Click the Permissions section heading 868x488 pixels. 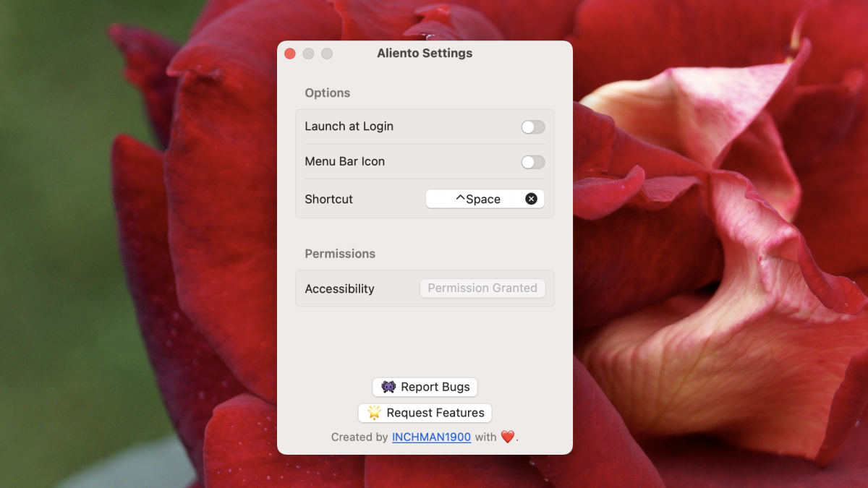(340, 254)
